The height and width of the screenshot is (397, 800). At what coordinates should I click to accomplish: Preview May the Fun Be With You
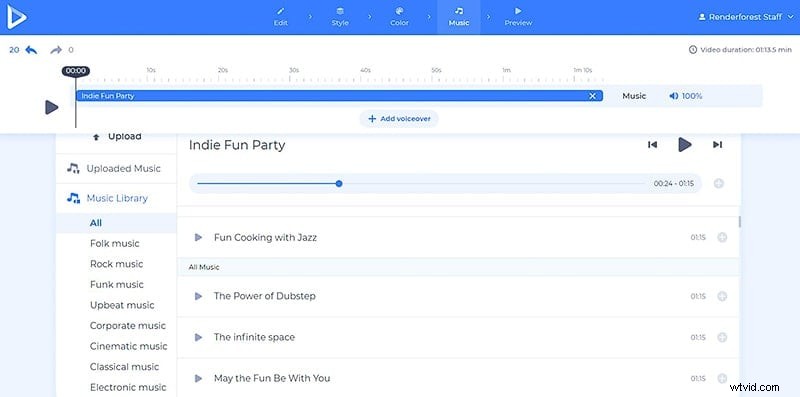198,378
